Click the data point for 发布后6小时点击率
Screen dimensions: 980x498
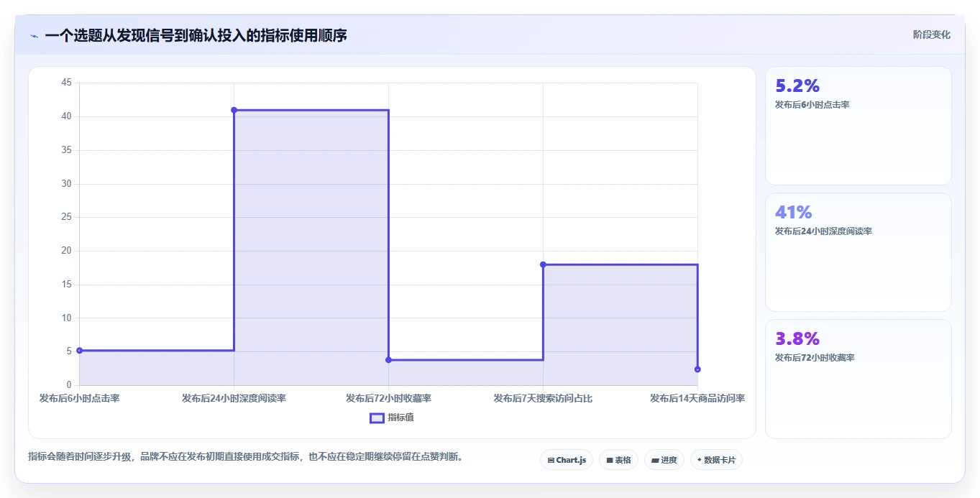80,351
